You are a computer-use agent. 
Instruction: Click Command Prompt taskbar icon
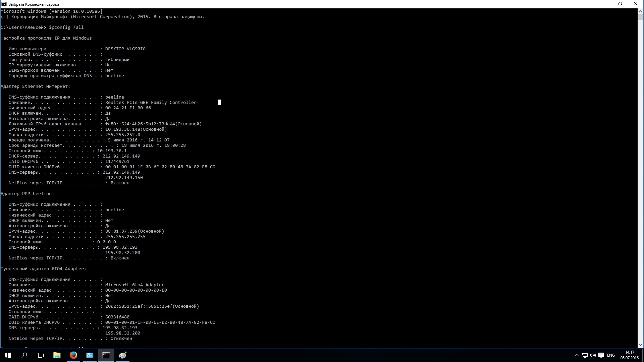click(x=106, y=355)
